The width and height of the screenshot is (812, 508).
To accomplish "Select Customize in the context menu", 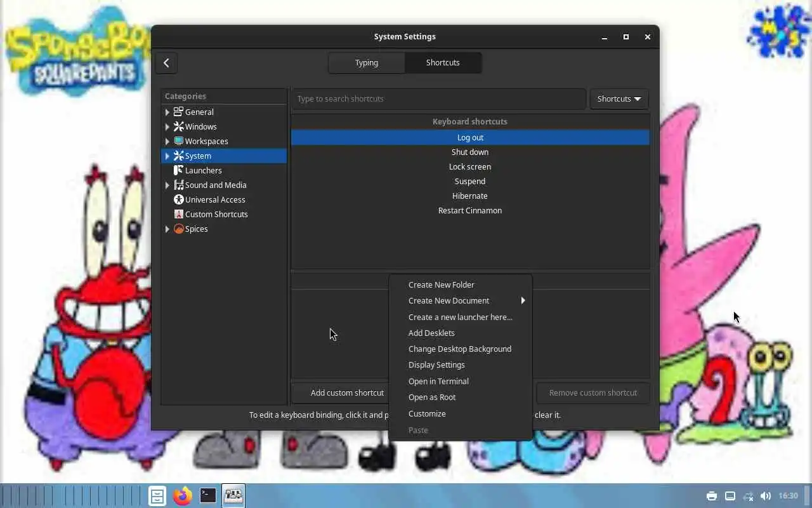I will pos(461,413).
